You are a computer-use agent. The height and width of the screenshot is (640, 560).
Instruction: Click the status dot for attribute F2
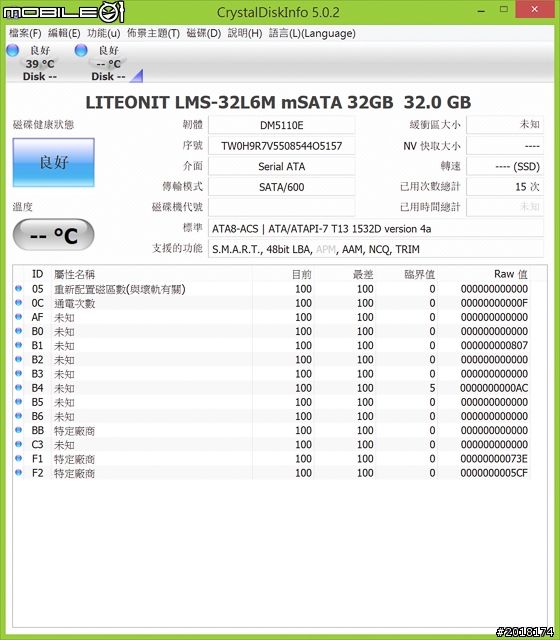pyautogui.click(x=18, y=473)
